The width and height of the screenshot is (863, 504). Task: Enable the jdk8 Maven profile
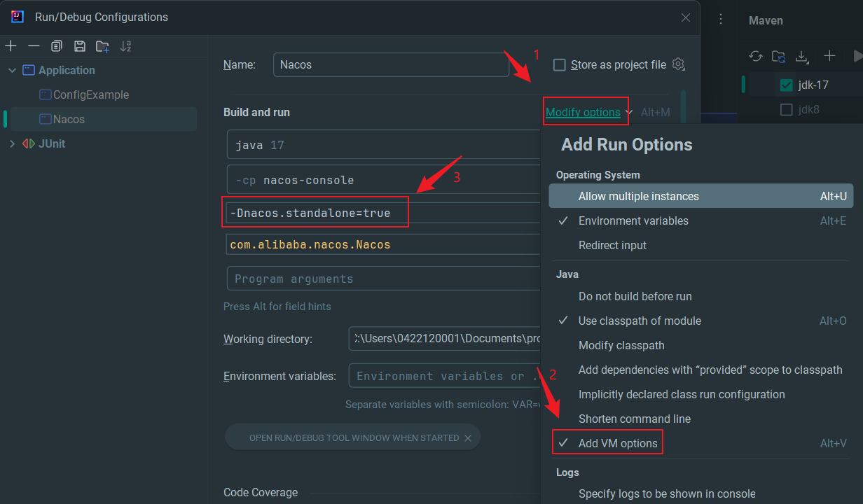pyautogui.click(x=786, y=110)
